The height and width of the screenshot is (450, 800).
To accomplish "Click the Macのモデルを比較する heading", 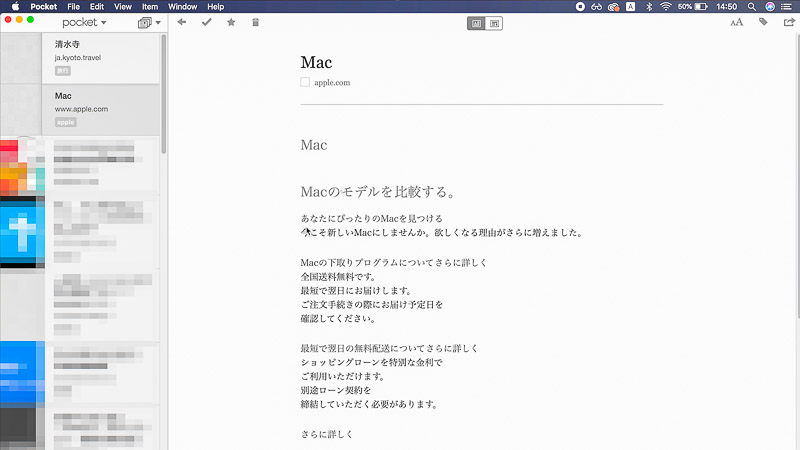I will tap(377, 192).
